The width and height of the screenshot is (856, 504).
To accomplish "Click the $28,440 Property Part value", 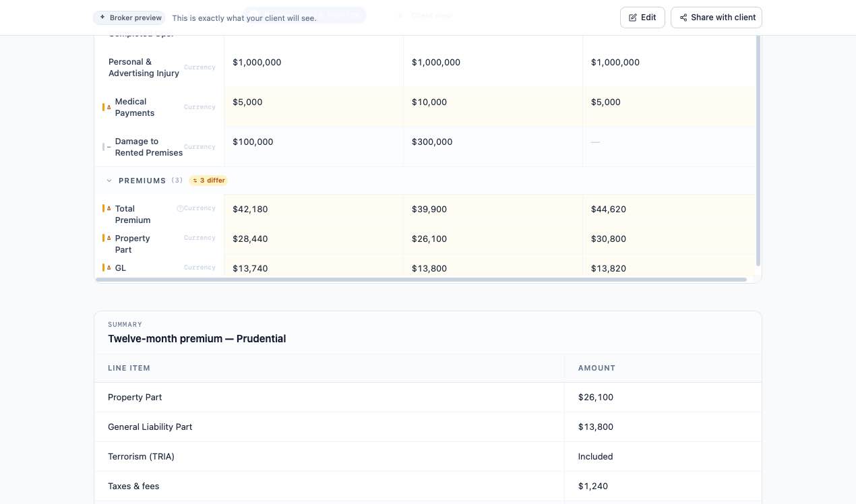I will tap(250, 239).
